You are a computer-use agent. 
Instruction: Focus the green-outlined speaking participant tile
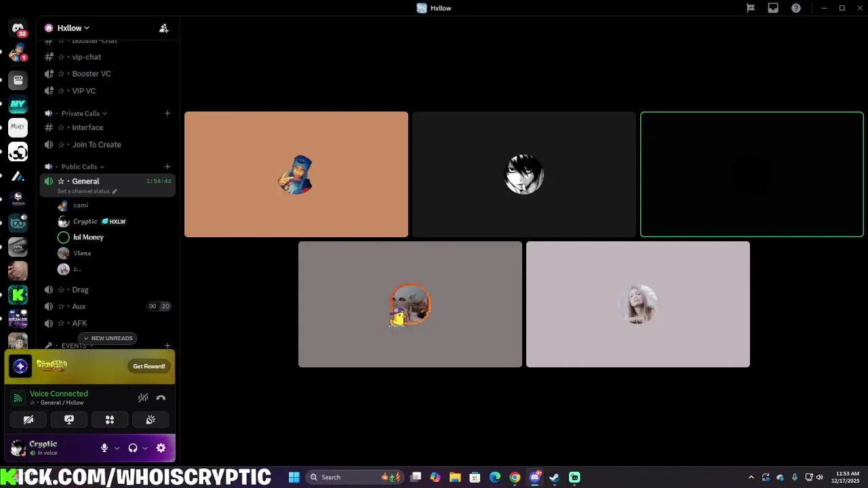click(752, 174)
